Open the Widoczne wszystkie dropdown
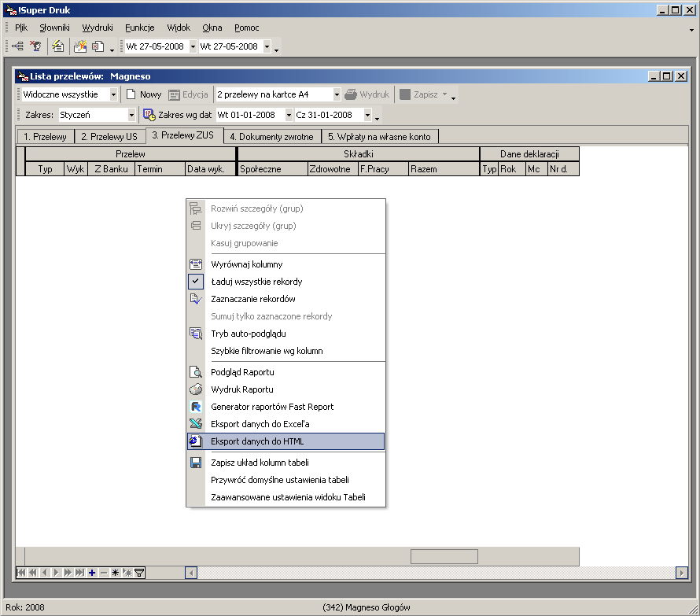 tap(113, 94)
